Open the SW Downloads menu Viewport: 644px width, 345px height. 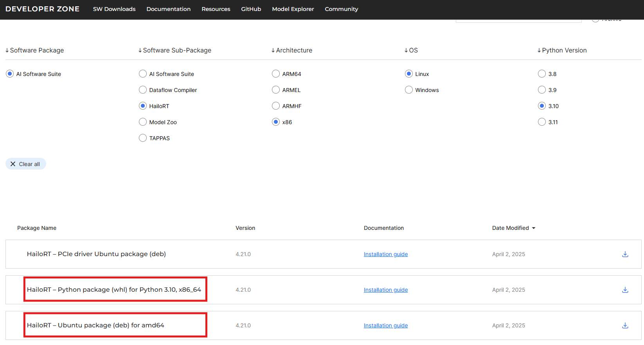pyautogui.click(x=114, y=9)
